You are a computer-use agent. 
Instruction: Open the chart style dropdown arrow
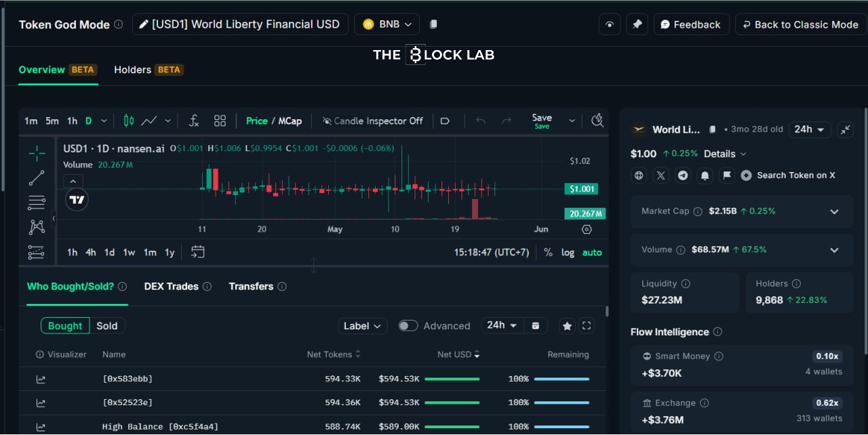168,121
